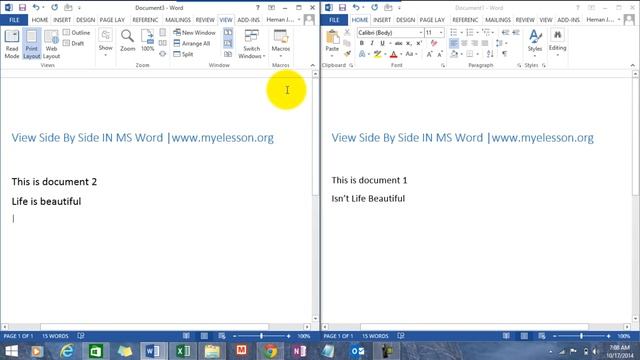
Task: Open font name dropdown Calibri (Body)
Action: point(420,33)
